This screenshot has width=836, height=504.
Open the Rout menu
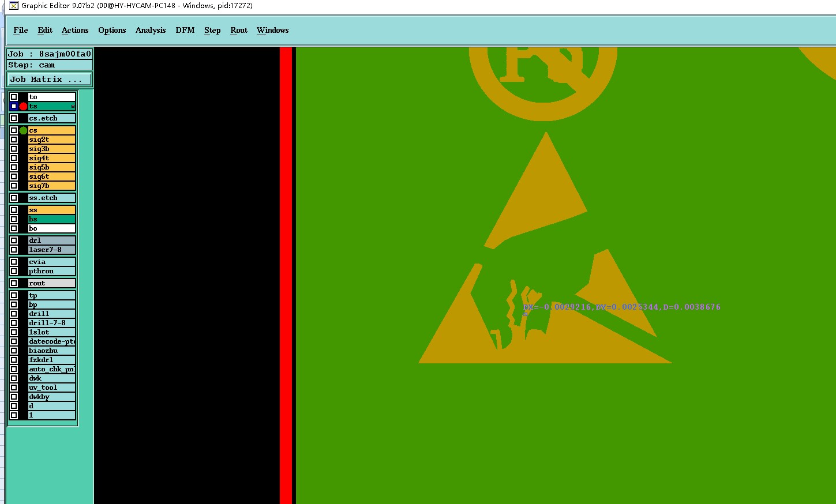tap(239, 31)
